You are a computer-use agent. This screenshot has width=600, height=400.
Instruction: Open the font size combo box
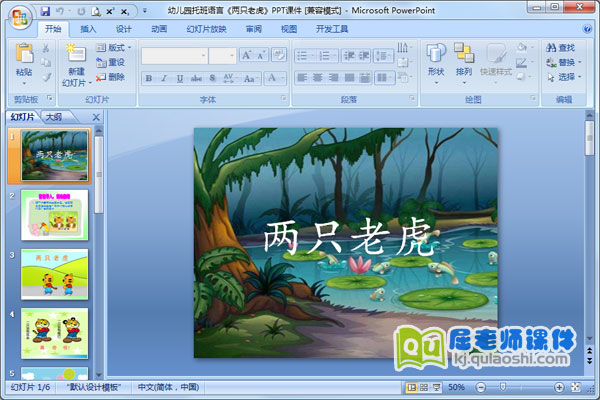[222, 56]
